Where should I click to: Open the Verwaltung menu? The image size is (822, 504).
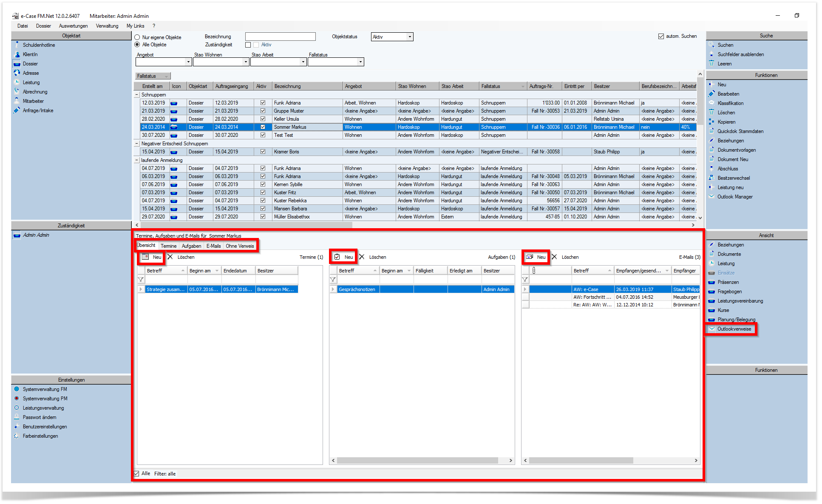[107, 26]
